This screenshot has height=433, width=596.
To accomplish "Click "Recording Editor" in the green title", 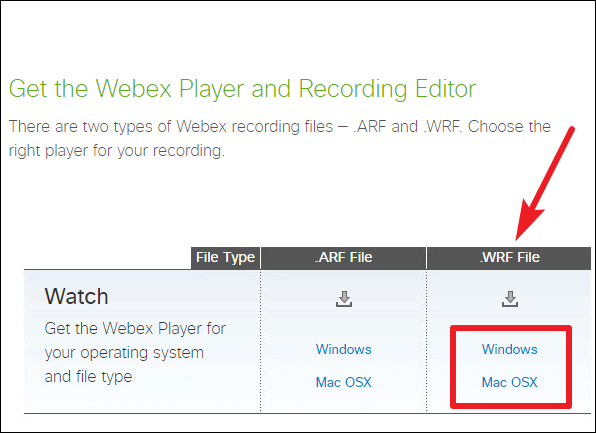I will coord(387,89).
